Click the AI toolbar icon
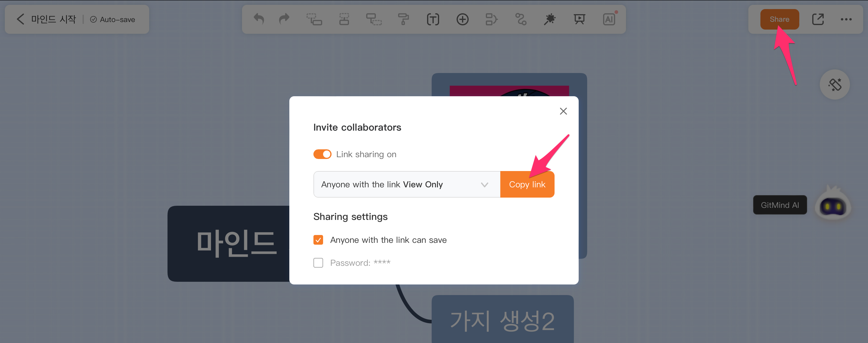Screen dimensions: 868x343 [609, 19]
